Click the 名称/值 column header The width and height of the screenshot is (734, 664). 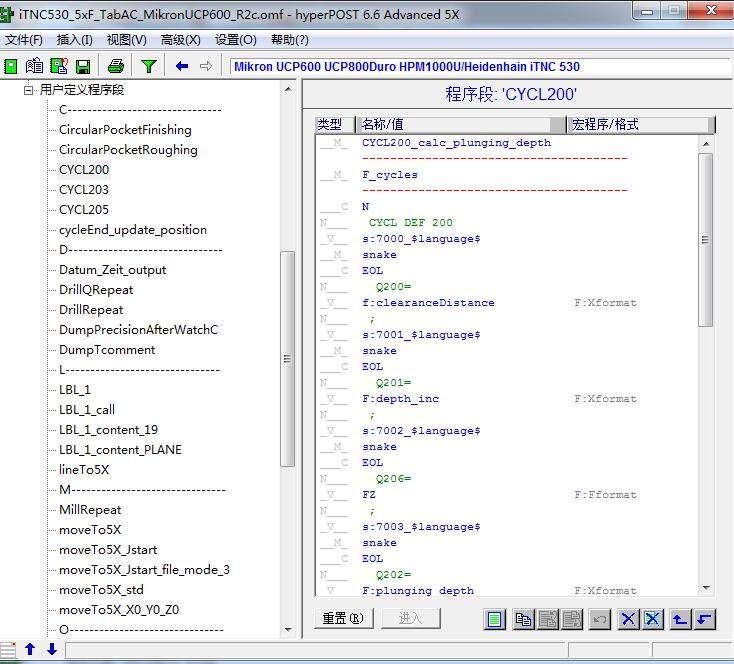[x=461, y=124]
